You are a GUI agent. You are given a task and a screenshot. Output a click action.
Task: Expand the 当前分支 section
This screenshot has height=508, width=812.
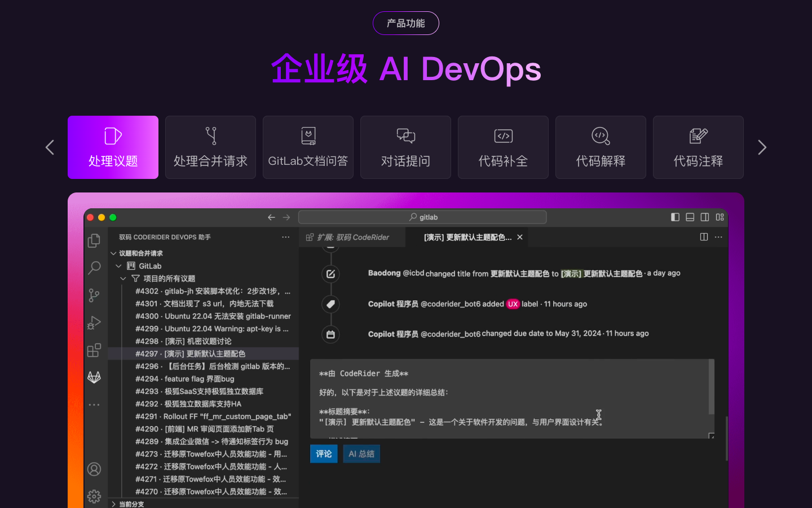point(113,504)
